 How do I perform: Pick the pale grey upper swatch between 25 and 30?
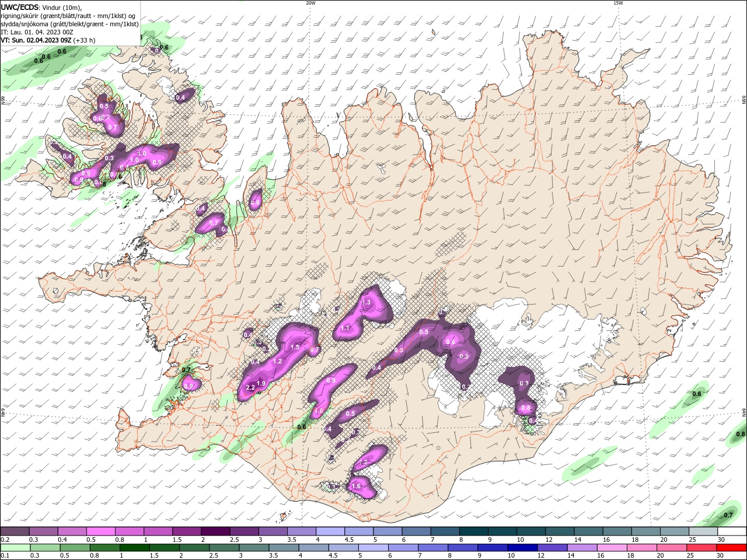(x=702, y=531)
